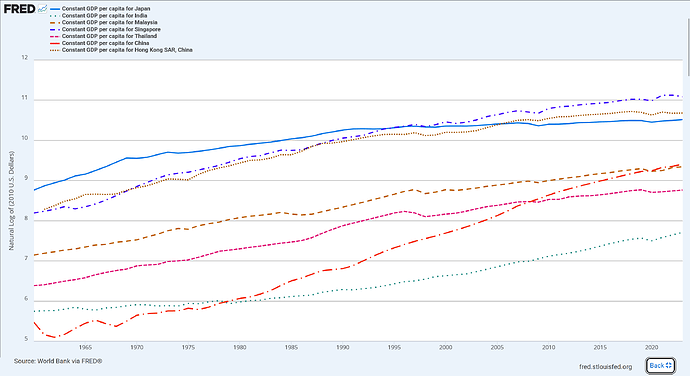Click the y-axis value 9

(x=26, y=178)
